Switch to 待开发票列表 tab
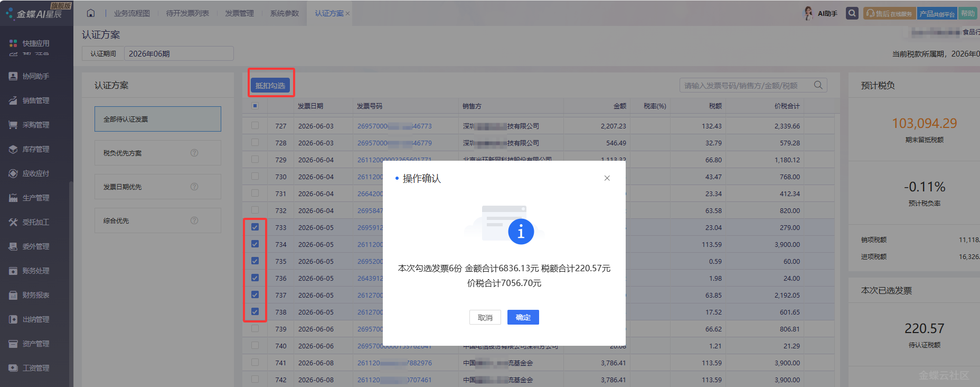The height and width of the screenshot is (387, 980). coord(187,13)
